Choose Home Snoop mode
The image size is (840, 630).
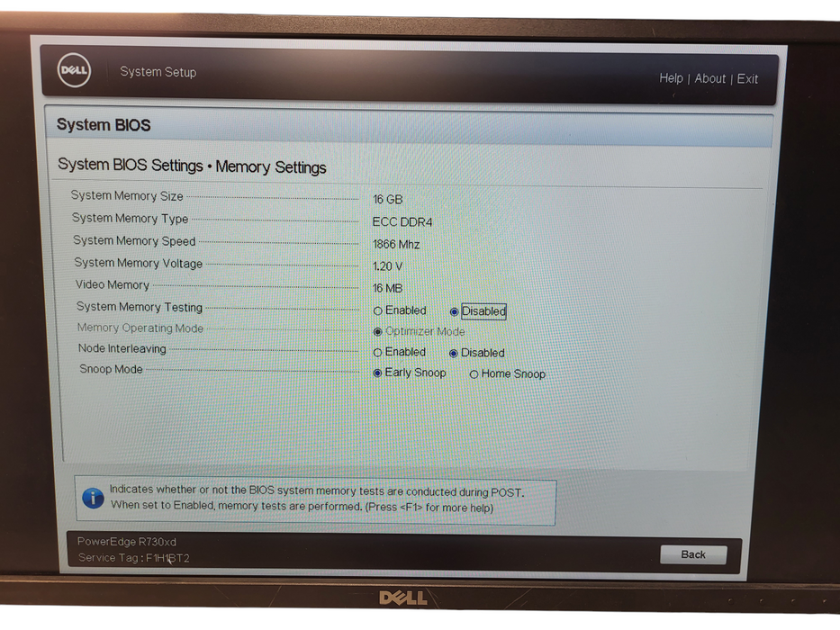point(474,374)
